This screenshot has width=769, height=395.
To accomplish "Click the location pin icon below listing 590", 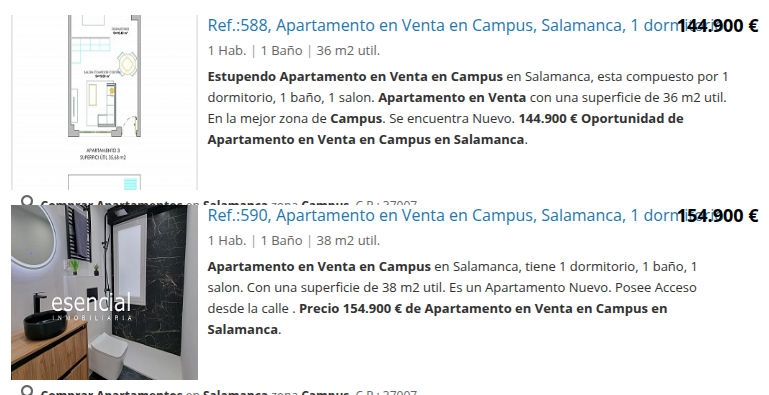I will click(27, 390).
